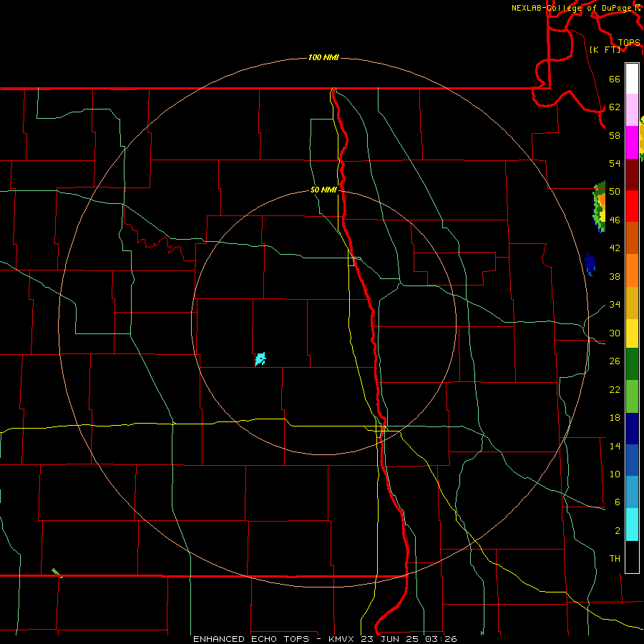Click the navy blue echo near east edge
Screen dimensions: 644x644
(x=590, y=264)
